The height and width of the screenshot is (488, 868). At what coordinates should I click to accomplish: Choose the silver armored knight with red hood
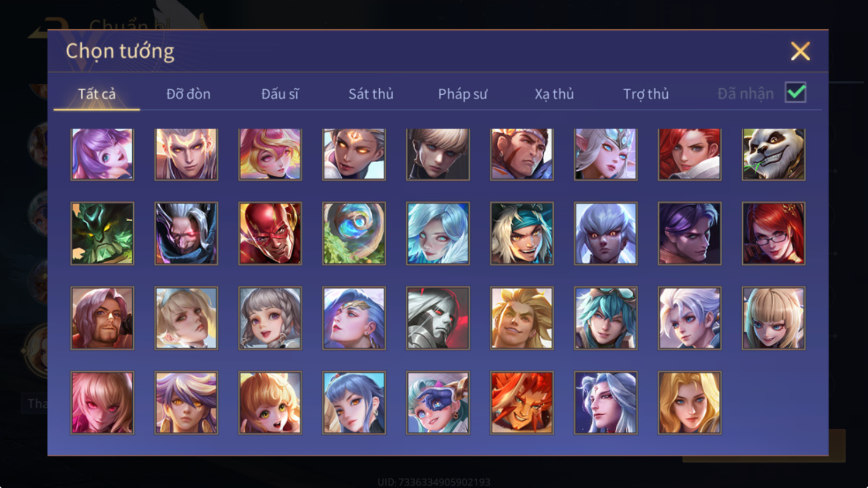[438, 318]
